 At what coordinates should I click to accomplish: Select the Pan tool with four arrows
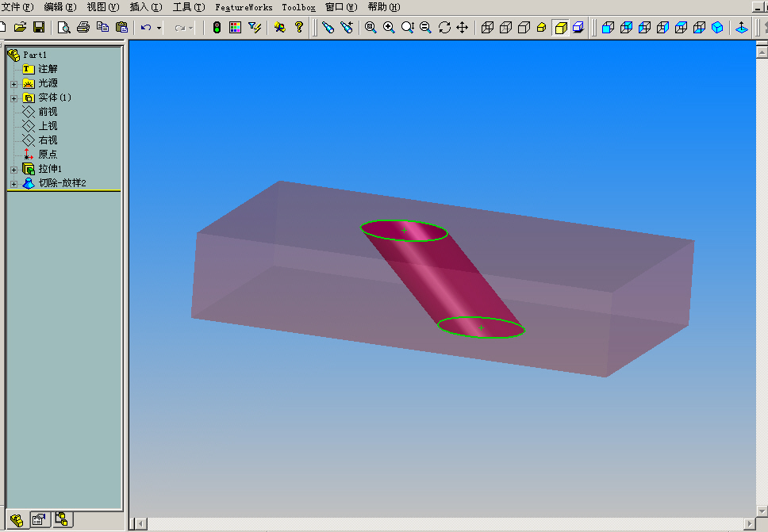pyautogui.click(x=463, y=28)
